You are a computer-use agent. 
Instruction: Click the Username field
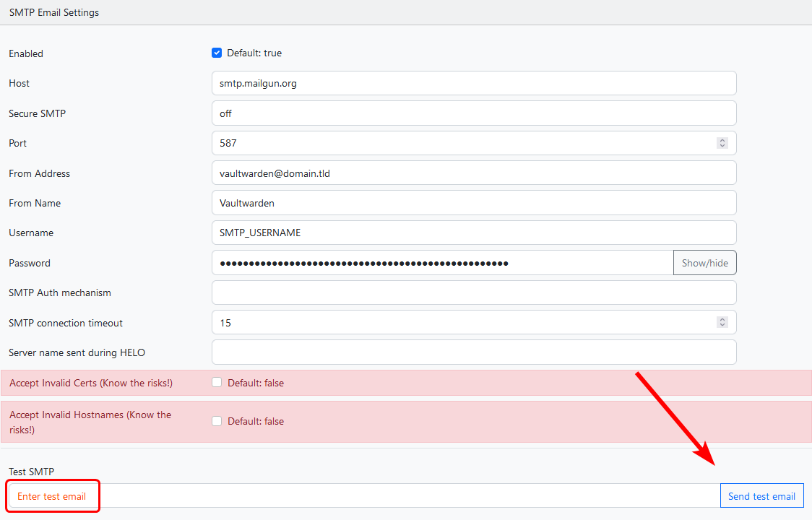coord(473,232)
